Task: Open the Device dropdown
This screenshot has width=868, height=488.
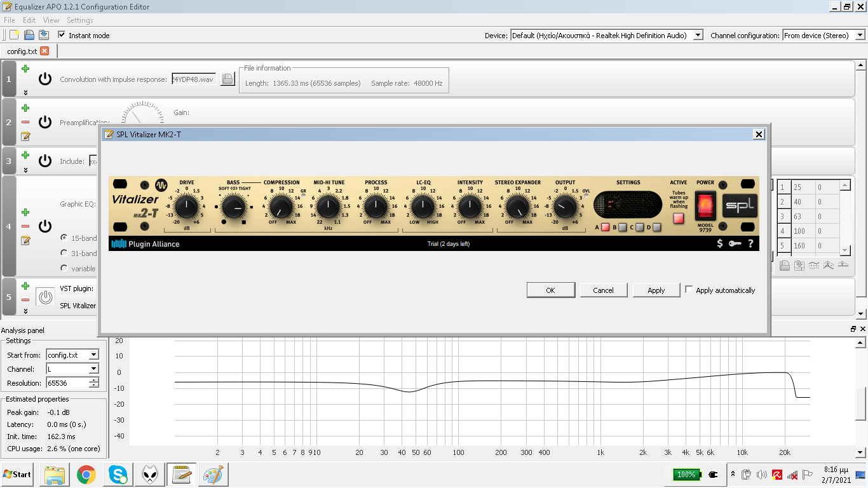Action: coord(698,36)
